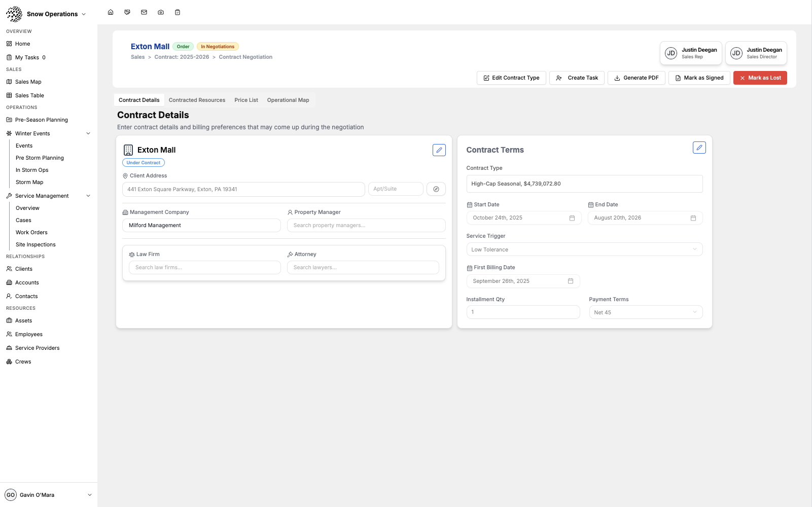Click the Contract Terms edit pencil icon
This screenshot has width=812, height=507.
(x=699, y=148)
